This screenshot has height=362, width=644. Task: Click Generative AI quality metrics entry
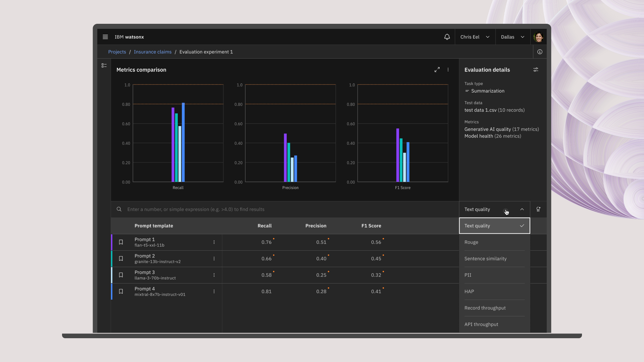tap(502, 129)
